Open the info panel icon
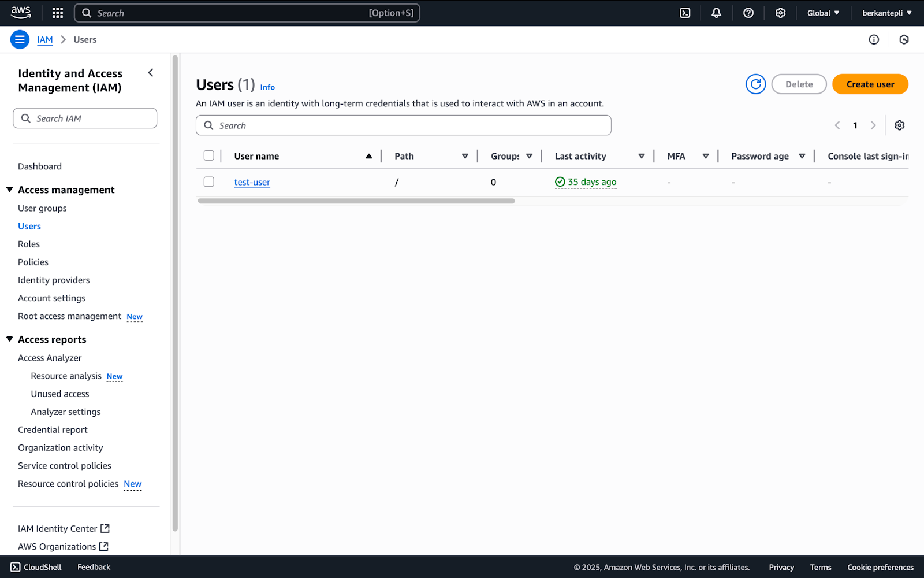Image resolution: width=924 pixels, height=578 pixels. point(874,39)
